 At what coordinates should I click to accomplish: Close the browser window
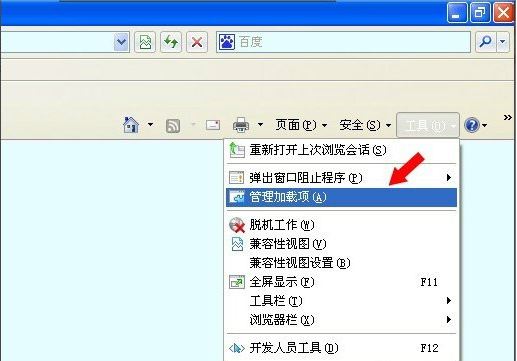tap(504, 13)
